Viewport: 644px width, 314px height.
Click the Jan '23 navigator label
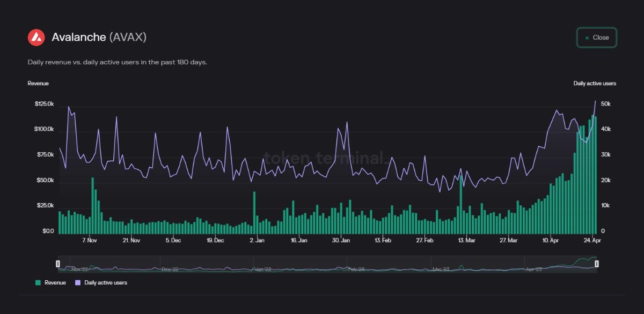tap(263, 269)
